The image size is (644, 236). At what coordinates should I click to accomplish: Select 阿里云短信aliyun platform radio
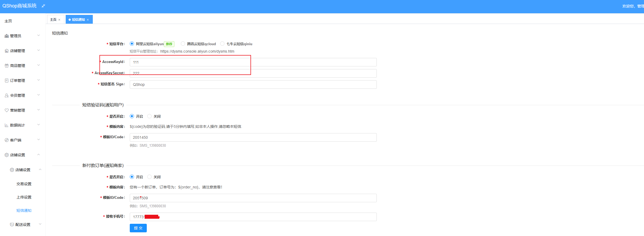click(132, 44)
